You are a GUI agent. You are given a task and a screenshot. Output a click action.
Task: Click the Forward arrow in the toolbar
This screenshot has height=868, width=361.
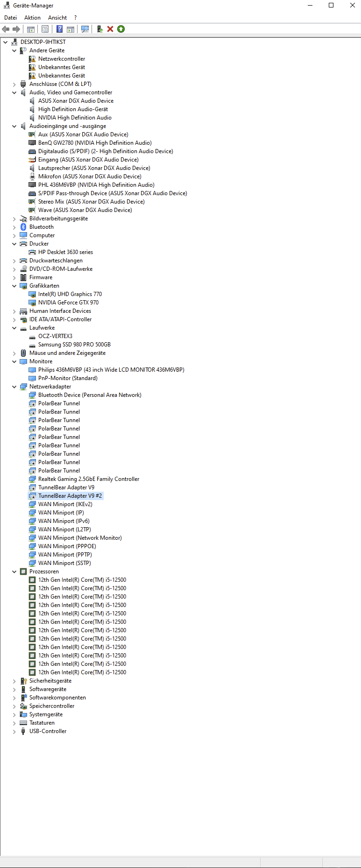click(16, 29)
